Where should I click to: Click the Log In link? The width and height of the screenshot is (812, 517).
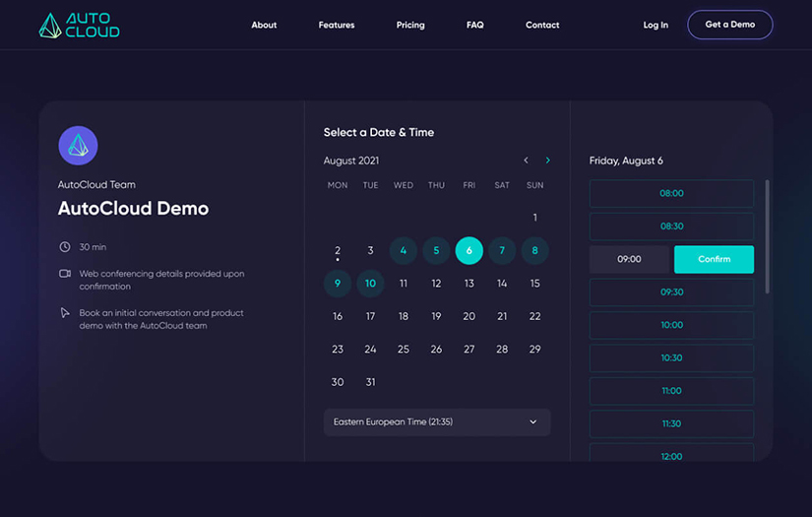tap(656, 25)
